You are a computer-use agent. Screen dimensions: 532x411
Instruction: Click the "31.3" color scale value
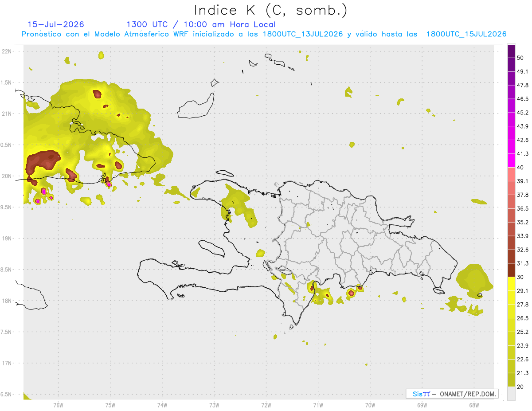(x=523, y=263)
